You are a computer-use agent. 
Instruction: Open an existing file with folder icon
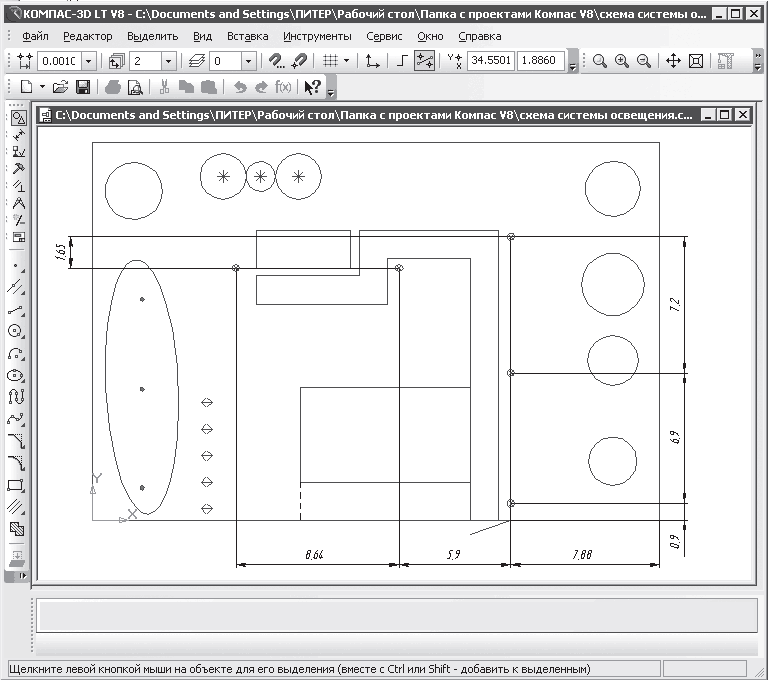click(61, 87)
